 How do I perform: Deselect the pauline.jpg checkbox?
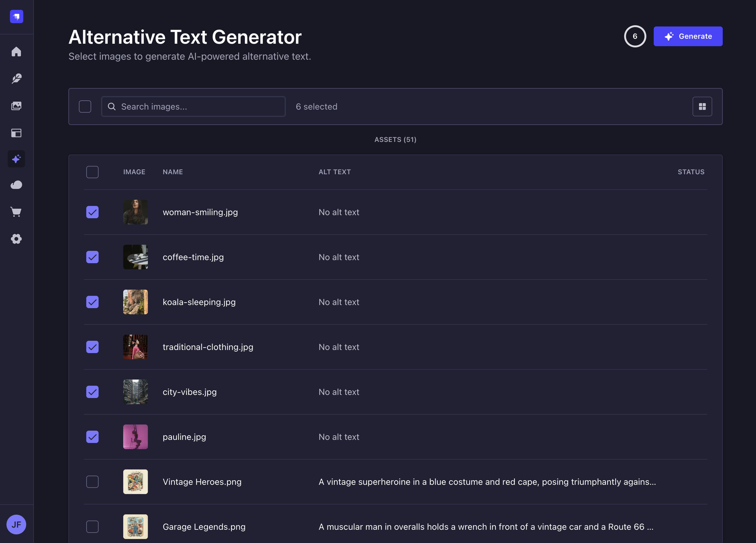(92, 437)
